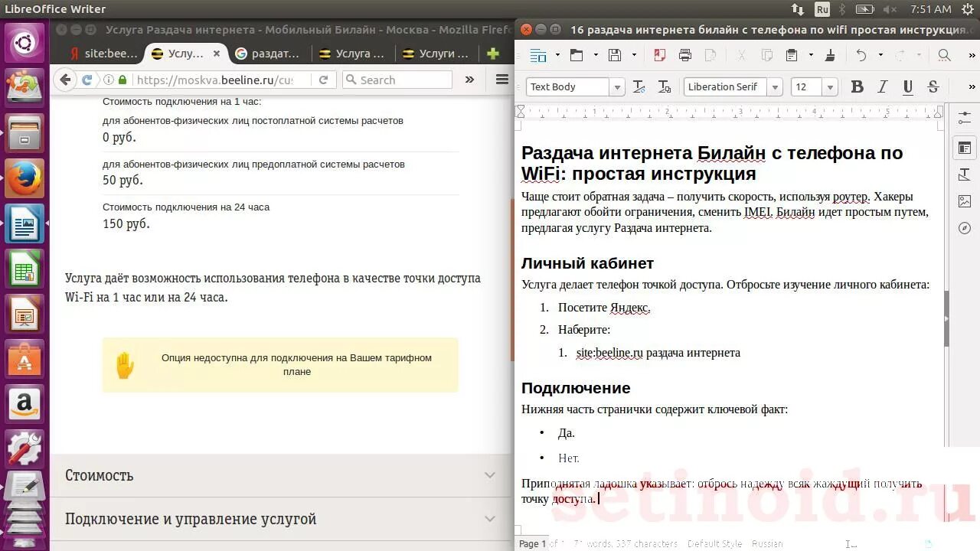Click the Undo arrow icon
Image resolution: width=980 pixels, height=551 pixels.
(x=861, y=55)
